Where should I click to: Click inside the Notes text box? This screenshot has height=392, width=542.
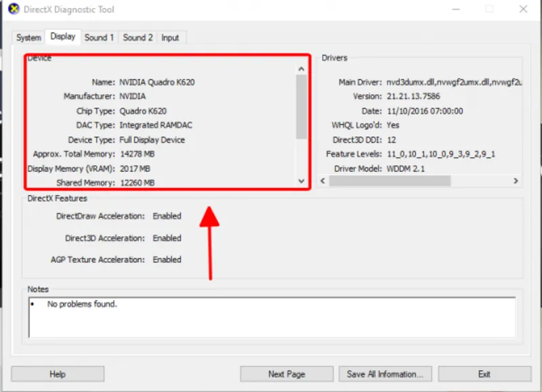pos(271,318)
